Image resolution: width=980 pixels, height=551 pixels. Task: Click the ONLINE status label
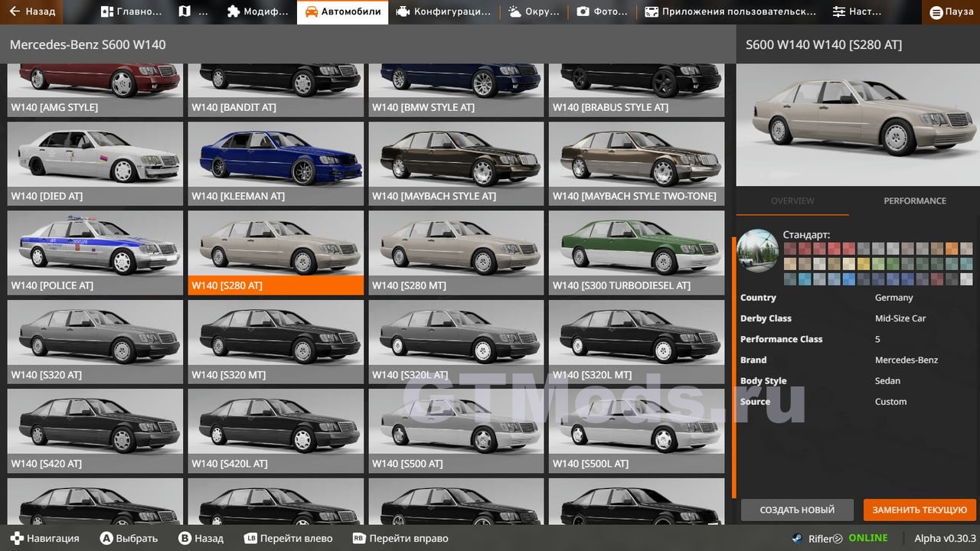867,538
